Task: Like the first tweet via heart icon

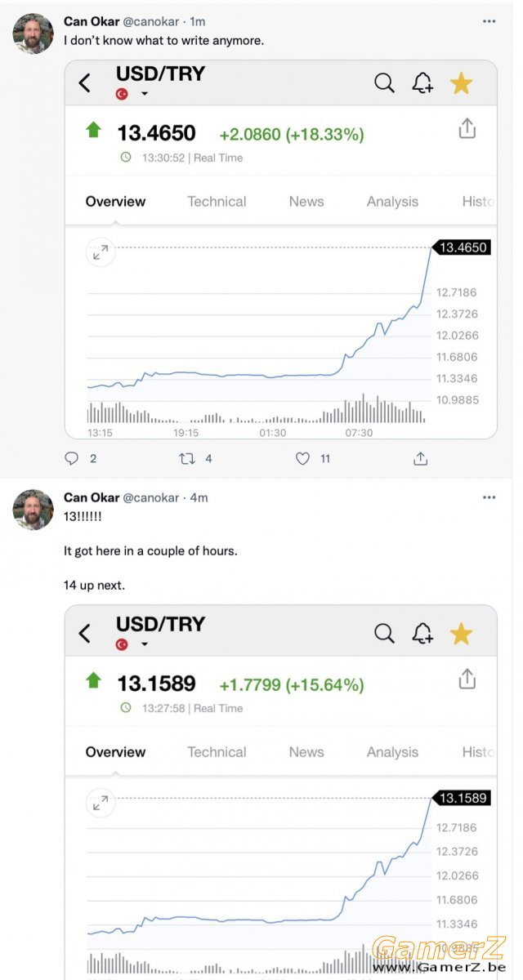Action: point(302,459)
